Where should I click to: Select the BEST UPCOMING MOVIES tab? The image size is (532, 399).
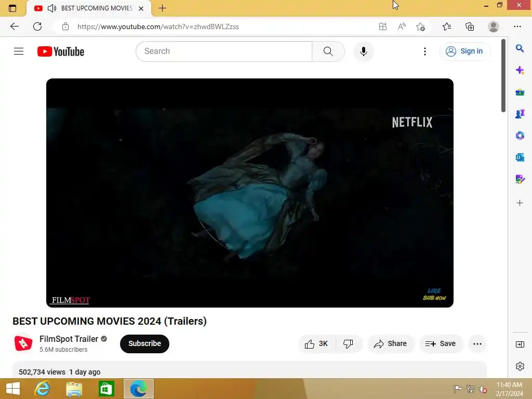[x=89, y=8]
